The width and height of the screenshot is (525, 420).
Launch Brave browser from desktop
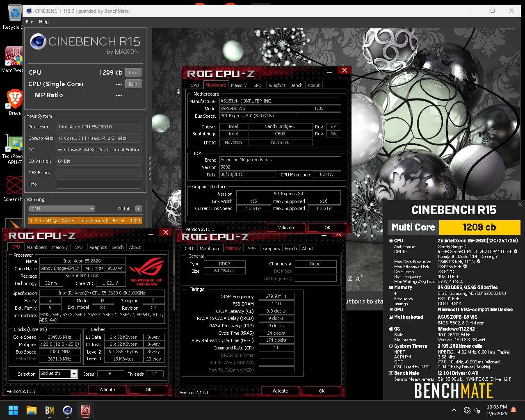[x=14, y=103]
